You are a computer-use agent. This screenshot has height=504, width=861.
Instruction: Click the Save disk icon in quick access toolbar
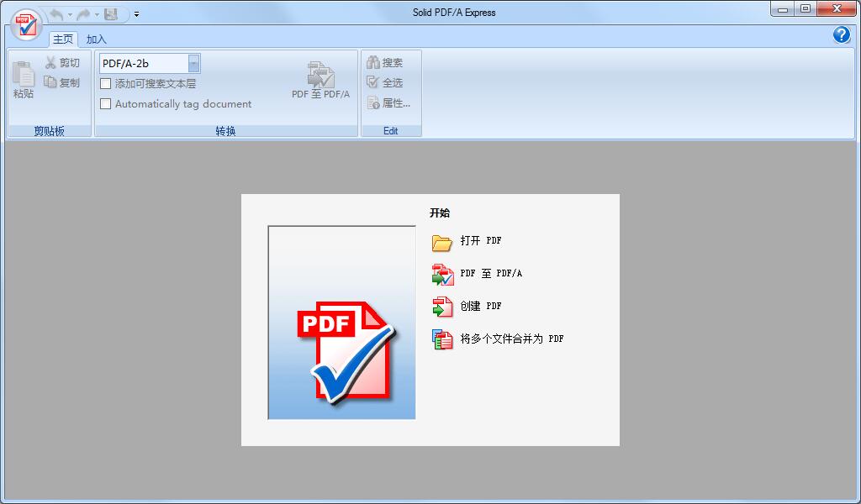(x=111, y=14)
